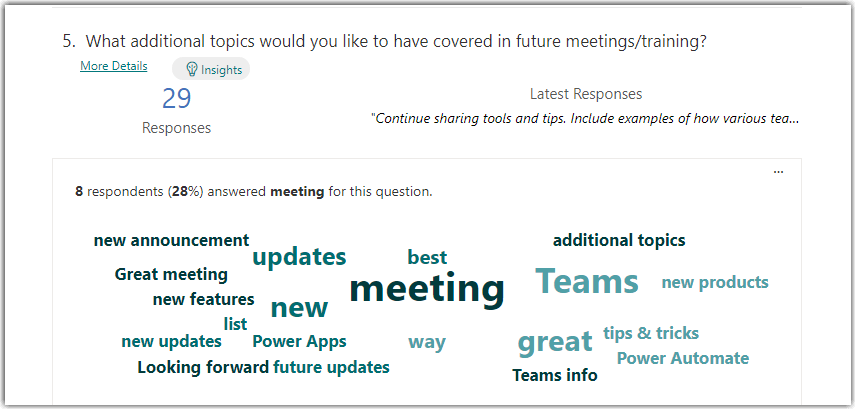This screenshot has height=410, width=856.
Task: Open the word cloud ellipsis menu
Action: click(779, 172)
